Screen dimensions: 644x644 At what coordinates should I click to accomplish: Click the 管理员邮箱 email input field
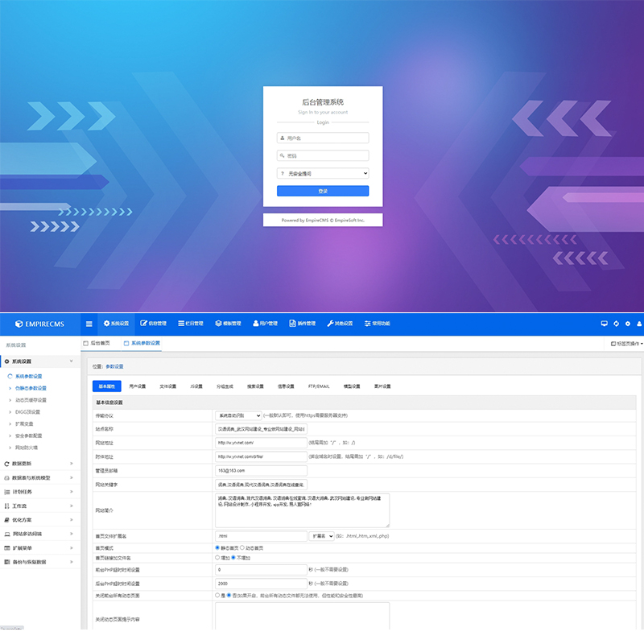(x=261, y=471)
